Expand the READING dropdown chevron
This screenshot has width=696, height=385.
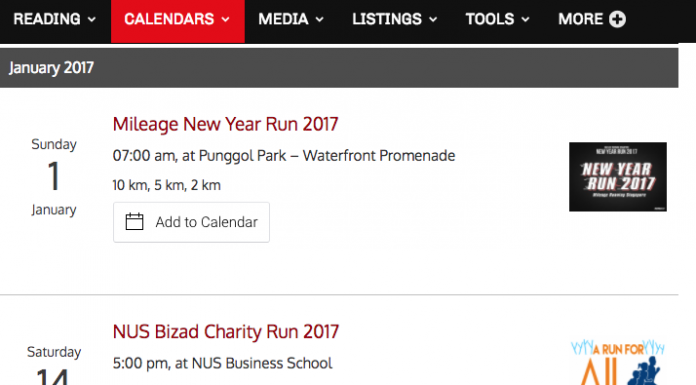point(91,20)
